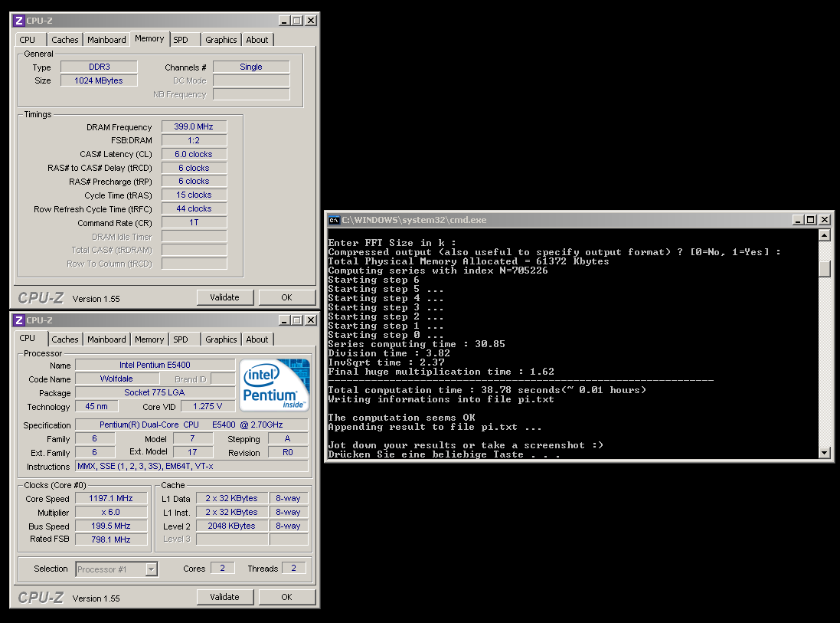Screen dimensions: 840x623
Task: Open the Mainboard tab in the Memory window
Action: click(x=106, y=40)
